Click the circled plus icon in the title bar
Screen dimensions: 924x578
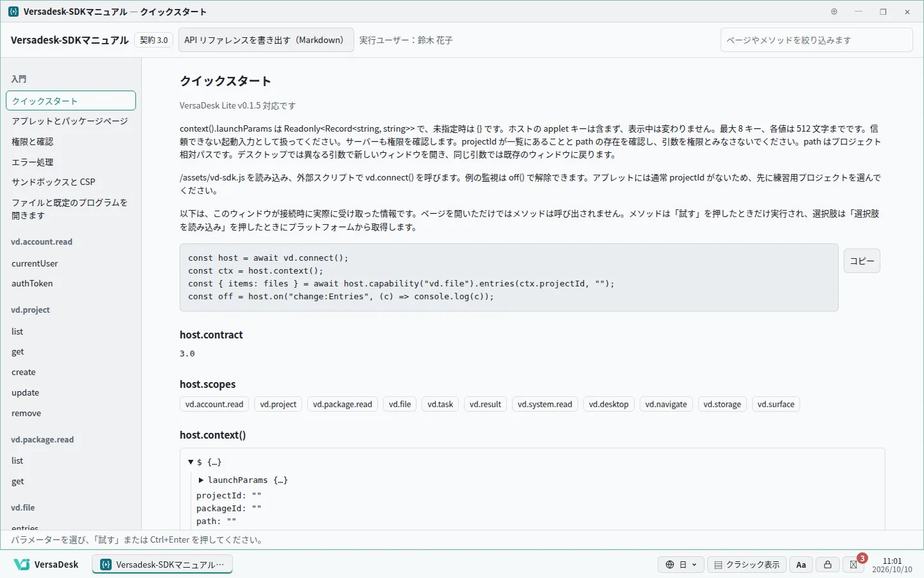[x=834, y=12]
